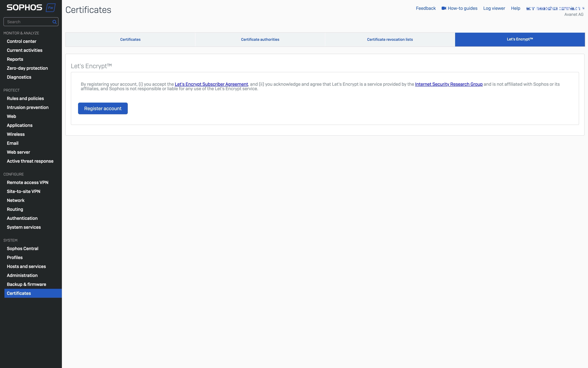Open the Certificate authorities tab
The width and height of the screenshot is (588, 368).
(x=260, y=39)
